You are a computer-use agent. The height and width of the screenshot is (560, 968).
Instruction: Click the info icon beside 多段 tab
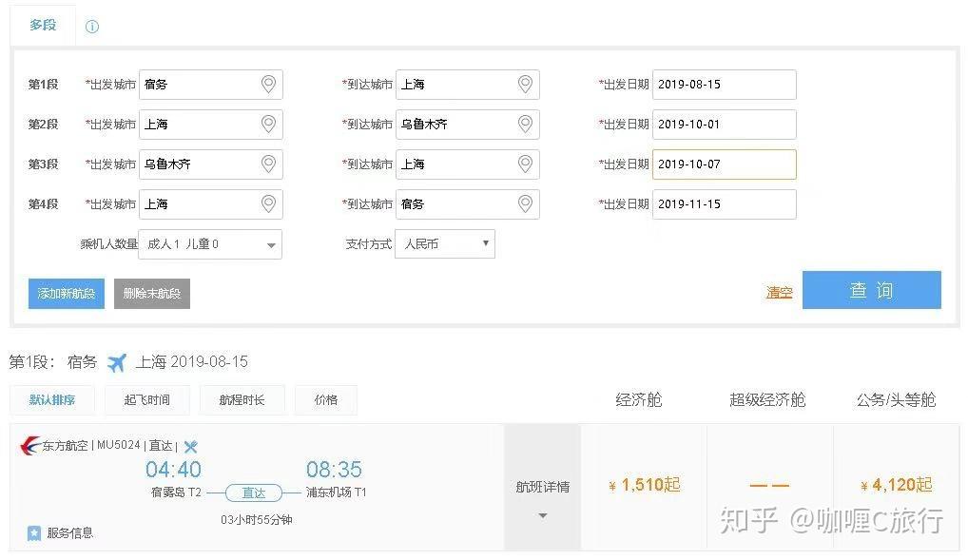point(92,27)
